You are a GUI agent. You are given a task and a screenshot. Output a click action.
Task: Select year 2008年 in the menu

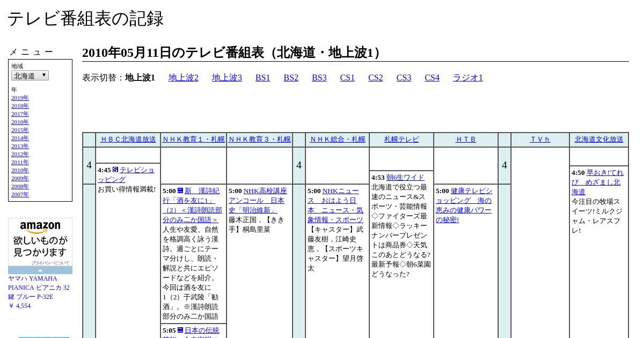[x=20, y=186]
